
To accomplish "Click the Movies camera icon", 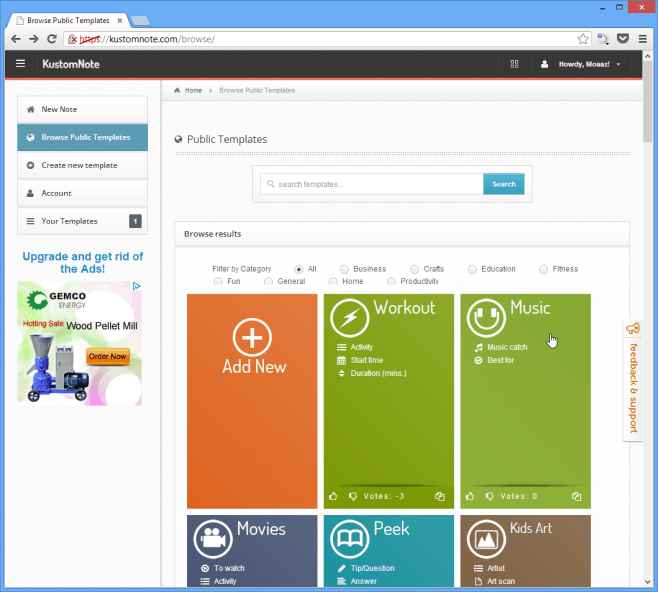I will (x=213, y=539).
